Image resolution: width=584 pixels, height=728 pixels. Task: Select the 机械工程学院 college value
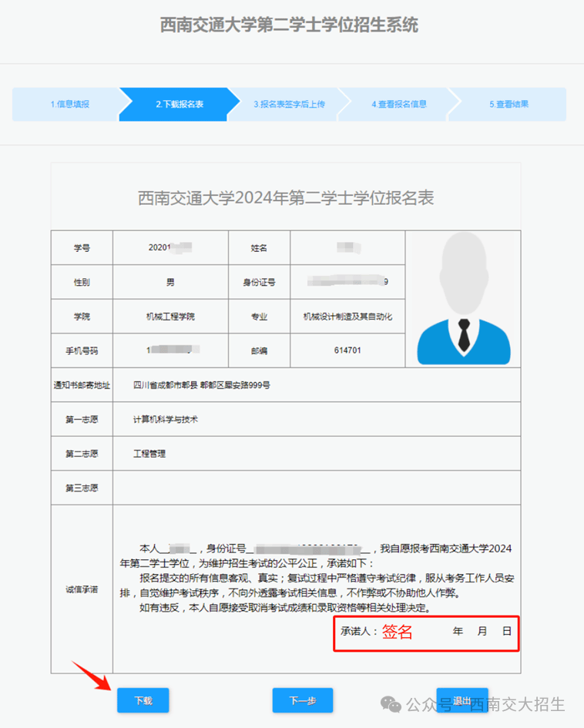170,317
